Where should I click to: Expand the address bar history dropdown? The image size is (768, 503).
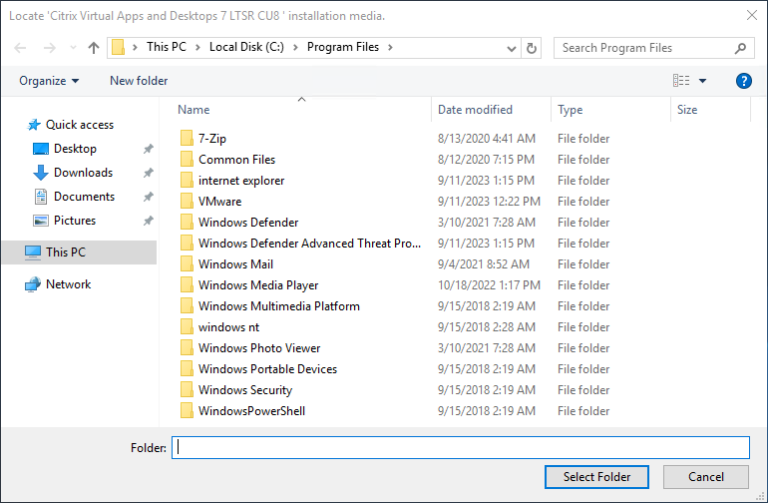pos(512,48)
